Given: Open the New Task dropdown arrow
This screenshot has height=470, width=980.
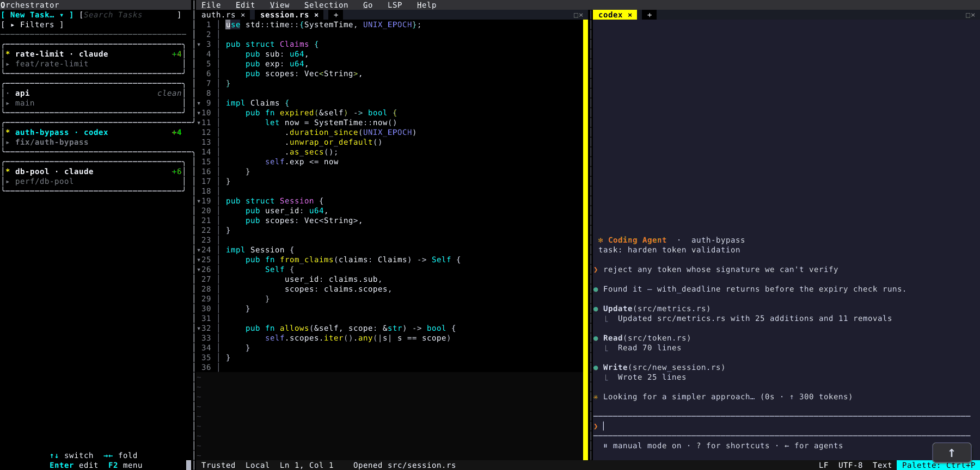Looking at the screenshot, I should pos(62,15).
